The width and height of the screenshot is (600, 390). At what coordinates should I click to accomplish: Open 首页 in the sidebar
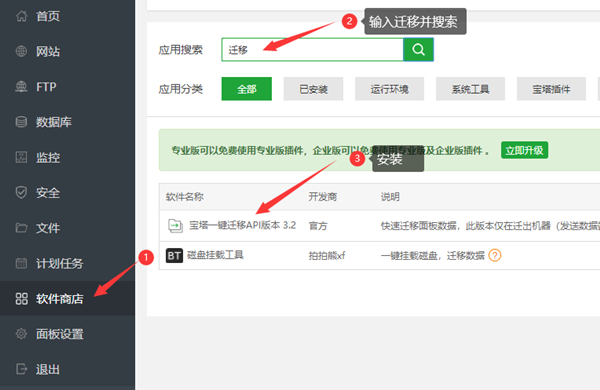48,16
